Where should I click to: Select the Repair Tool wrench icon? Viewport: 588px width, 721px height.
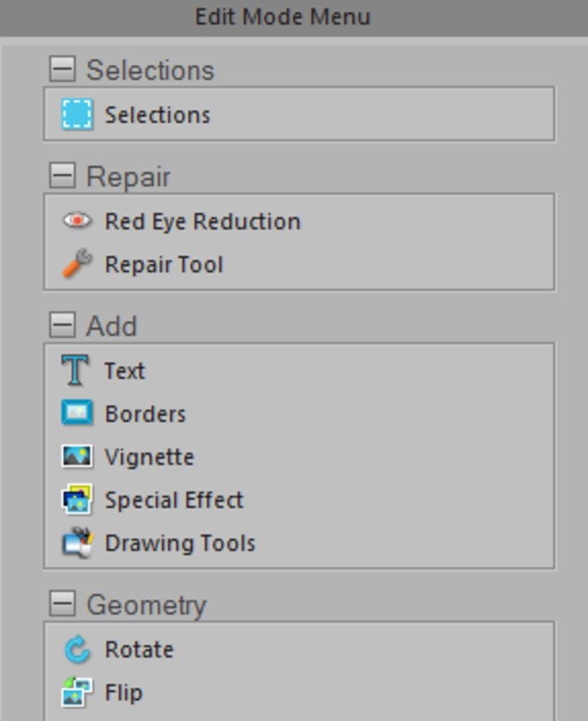click(x=77, y=265)
